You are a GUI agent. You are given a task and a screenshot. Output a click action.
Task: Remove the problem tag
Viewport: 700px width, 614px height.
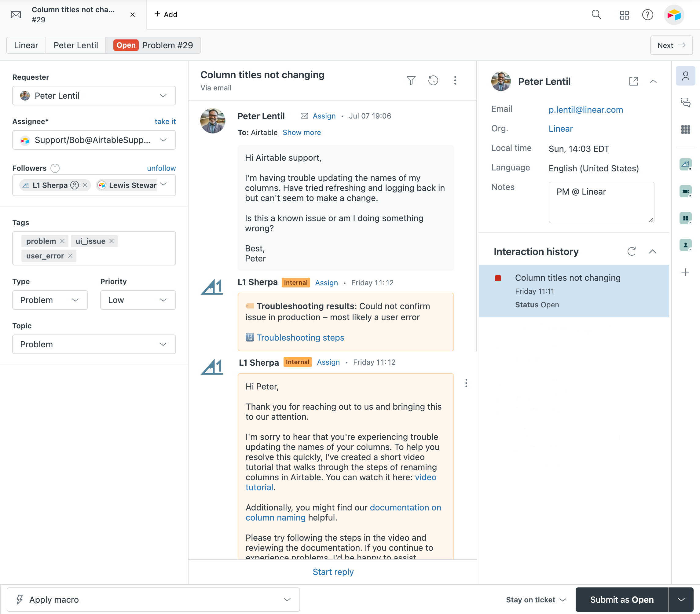coord(62,241)
